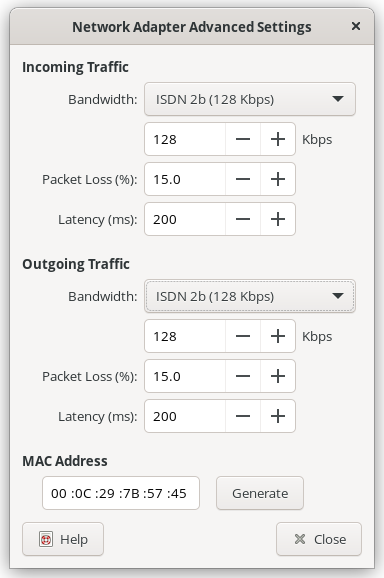This screenshot has height=578, width=384.
Task: Increase incoming Packet Loss percentage
Action: [x=278, y=179]
